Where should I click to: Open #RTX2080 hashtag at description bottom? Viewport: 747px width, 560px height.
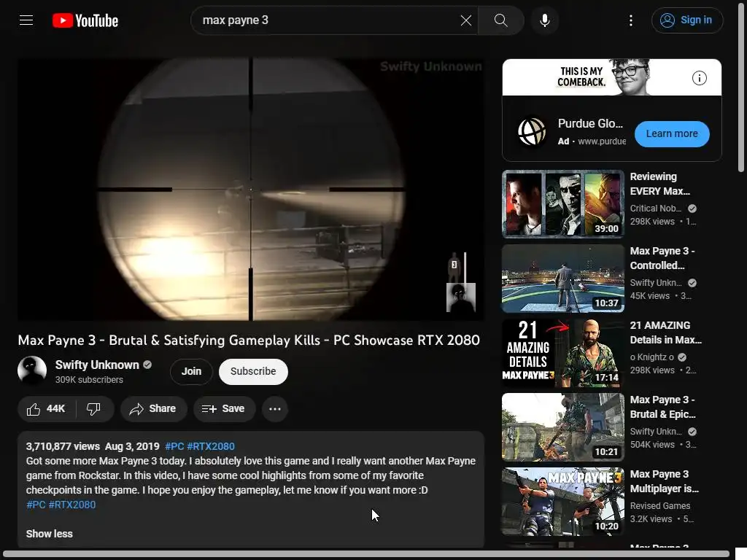point(72,505)
